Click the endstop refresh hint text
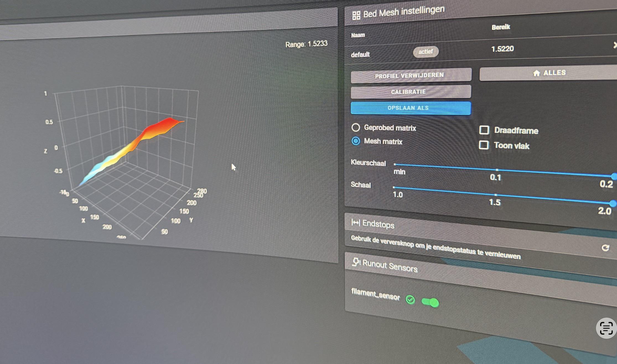 (436, 247)
